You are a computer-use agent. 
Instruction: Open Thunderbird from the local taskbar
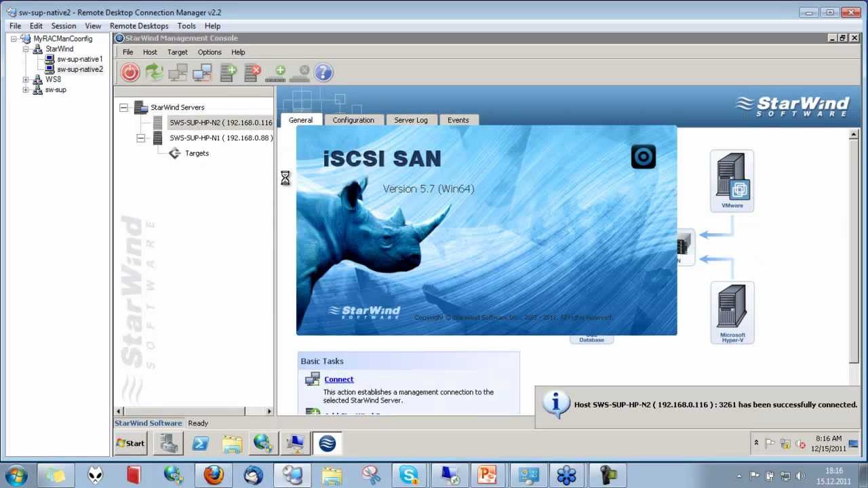254,475
